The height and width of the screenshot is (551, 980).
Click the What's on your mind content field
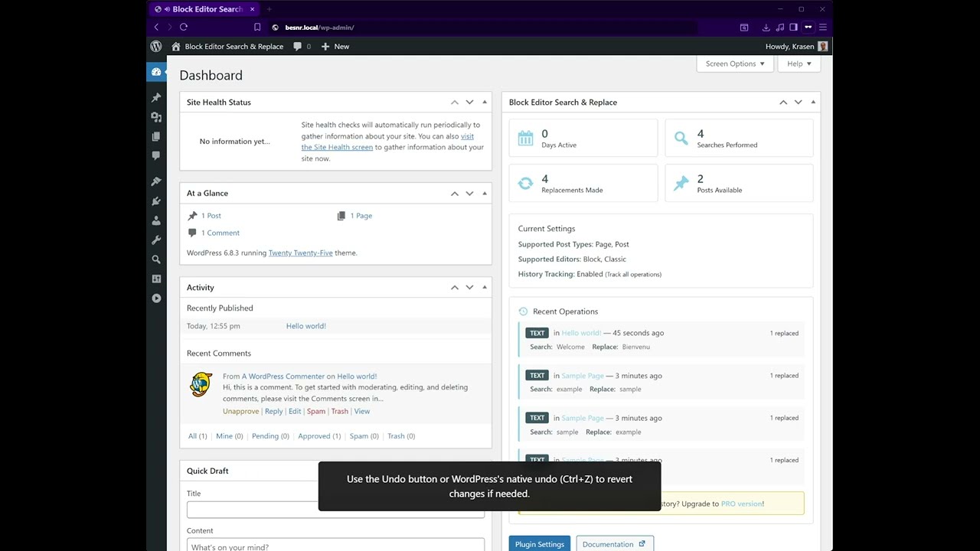(x=335, y=546)
